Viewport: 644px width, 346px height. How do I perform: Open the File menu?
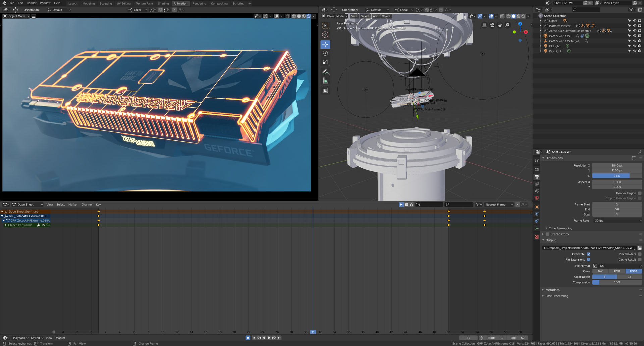(x=12, y=3)
